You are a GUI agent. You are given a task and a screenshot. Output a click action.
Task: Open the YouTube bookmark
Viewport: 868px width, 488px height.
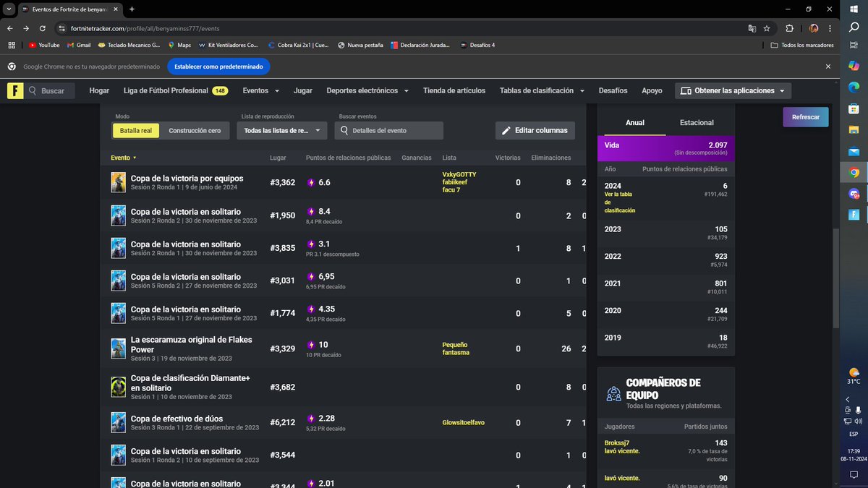point(45,45)
